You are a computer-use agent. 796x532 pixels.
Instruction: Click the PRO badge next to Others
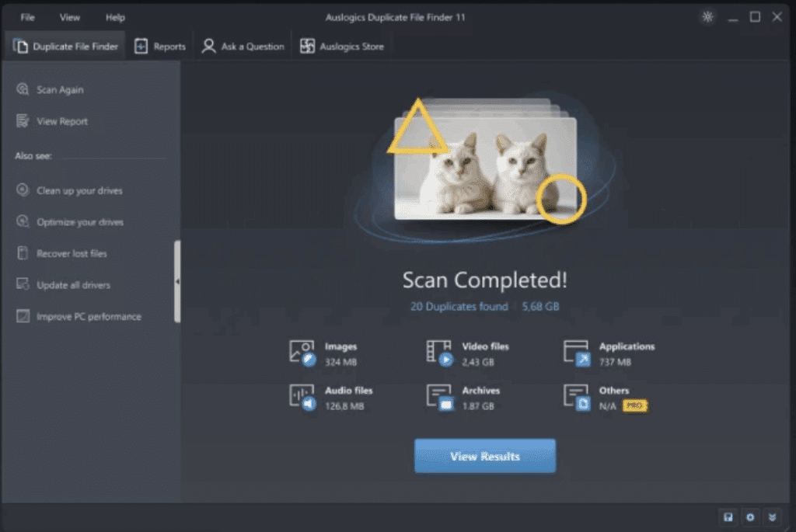634,405
